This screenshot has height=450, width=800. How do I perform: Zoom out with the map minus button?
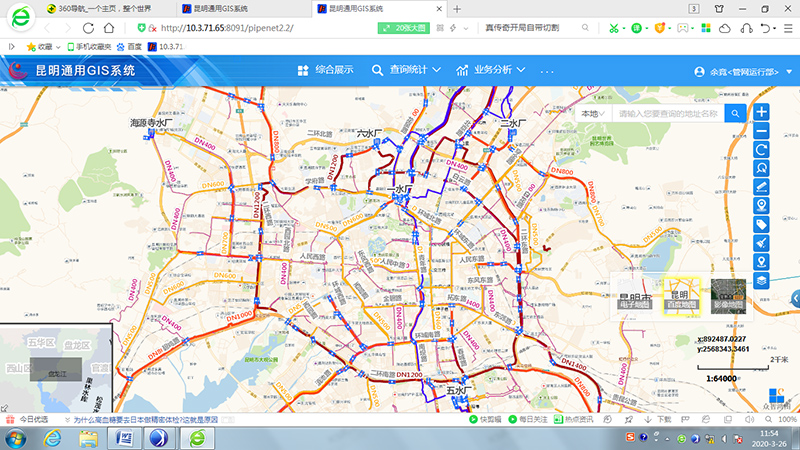click(761, 131)
